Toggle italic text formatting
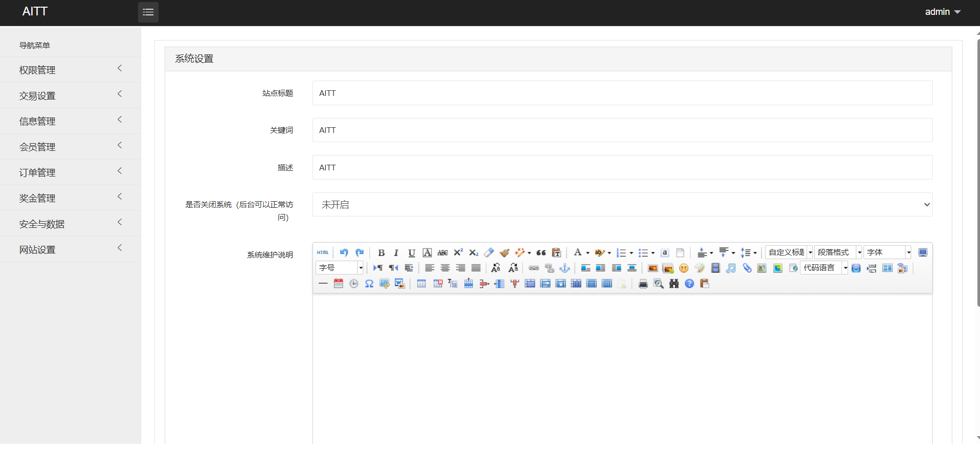The height and width of the screenshot is (470, 980). coord(396,252)
